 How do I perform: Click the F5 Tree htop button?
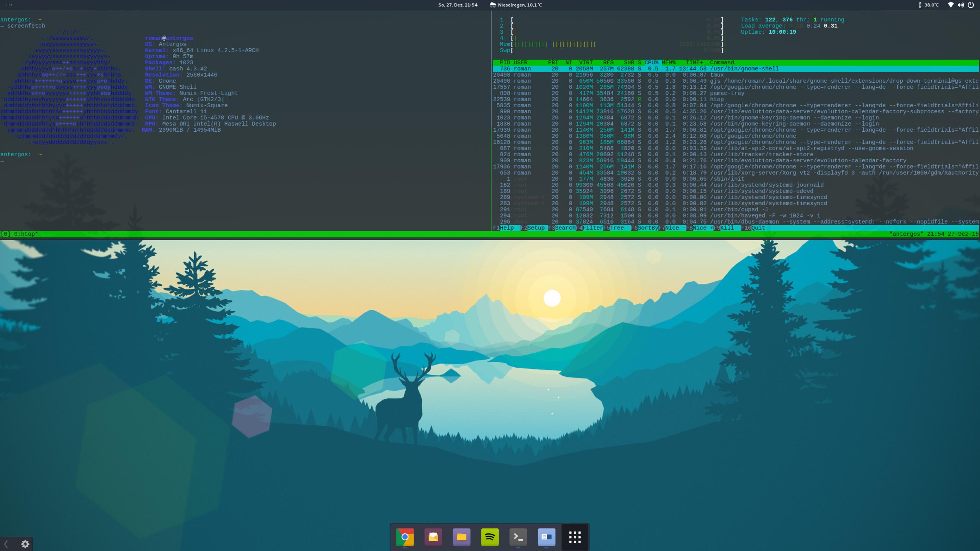617,228
